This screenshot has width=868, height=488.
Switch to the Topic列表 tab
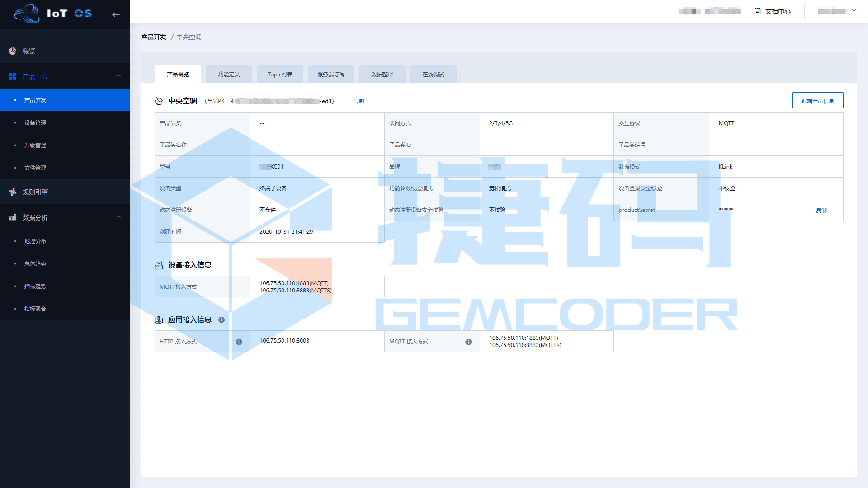tap(280, 75)
